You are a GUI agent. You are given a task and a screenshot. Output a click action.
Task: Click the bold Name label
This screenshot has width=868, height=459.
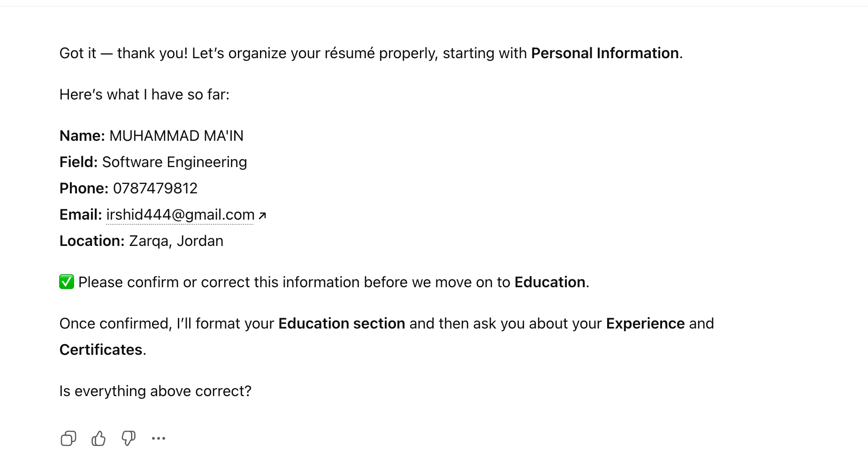82,136
